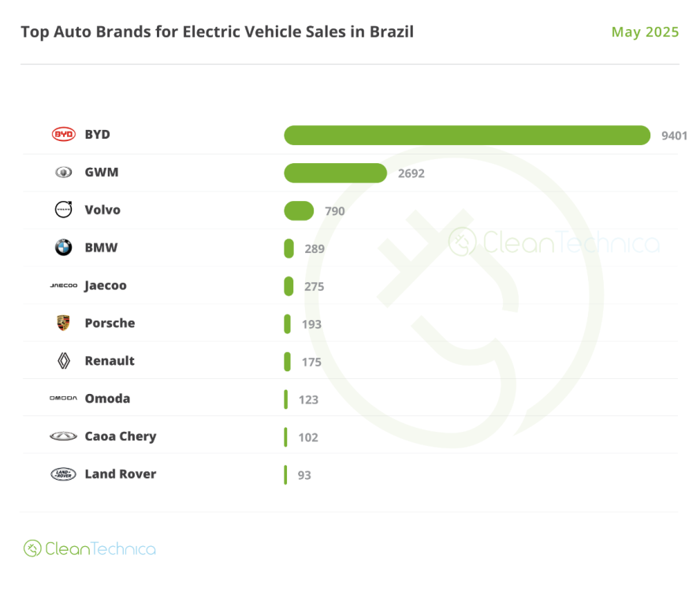
Task: Click the Porsche crest logo
Action: (x=63, y=323)
